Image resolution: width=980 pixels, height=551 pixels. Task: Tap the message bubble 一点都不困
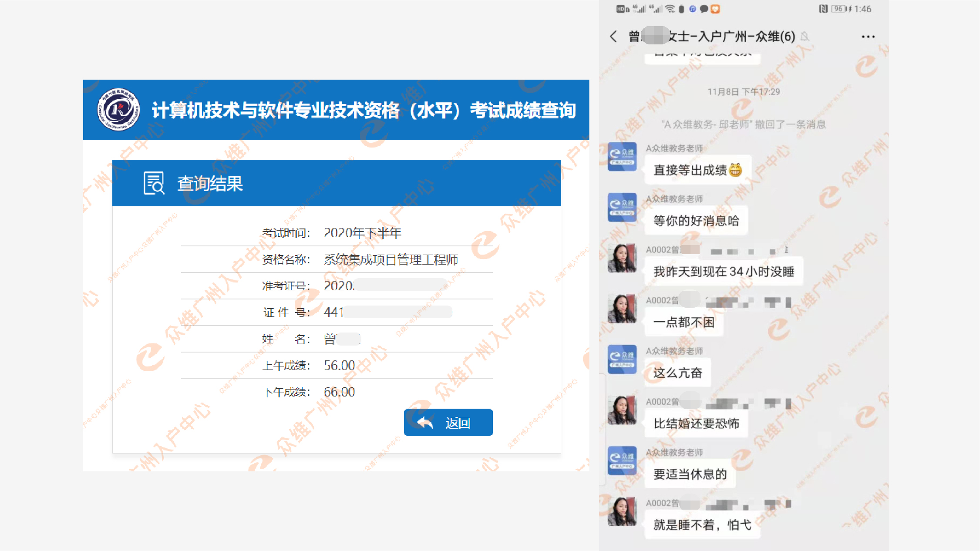[684, 322]
